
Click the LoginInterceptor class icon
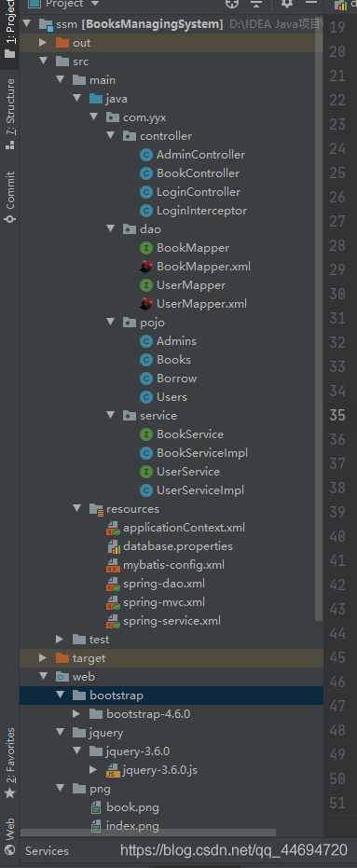pos(146,211)
